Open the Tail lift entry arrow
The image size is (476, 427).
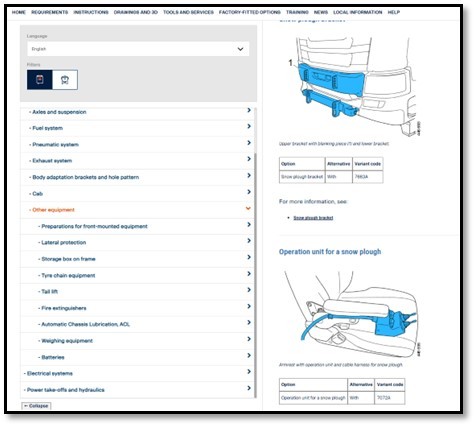(249, 290)
